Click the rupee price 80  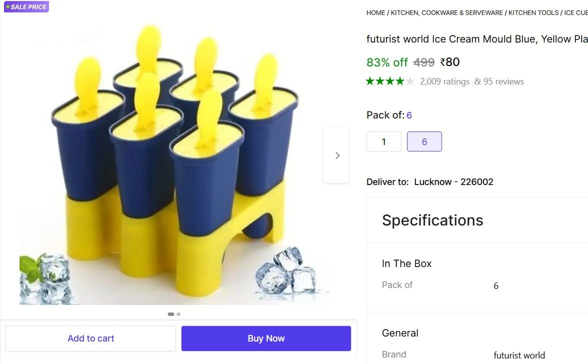tap(450, 62)
